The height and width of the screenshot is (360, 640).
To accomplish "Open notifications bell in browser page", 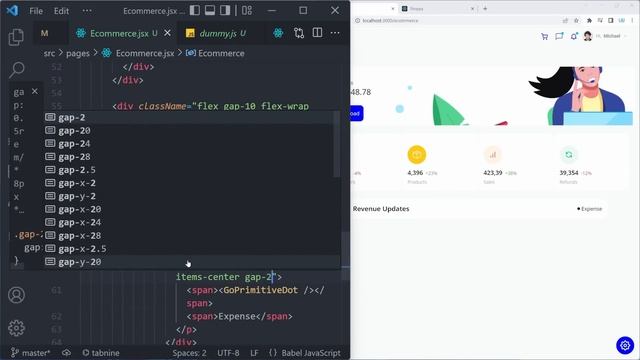I will 574,37.
